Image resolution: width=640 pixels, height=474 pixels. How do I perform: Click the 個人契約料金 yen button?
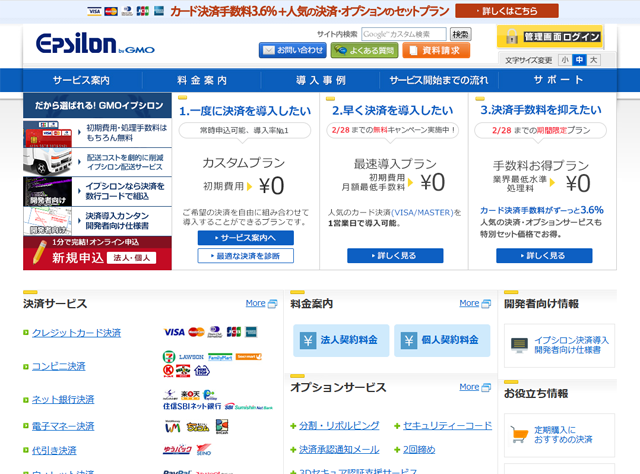[x=442, y=340]
